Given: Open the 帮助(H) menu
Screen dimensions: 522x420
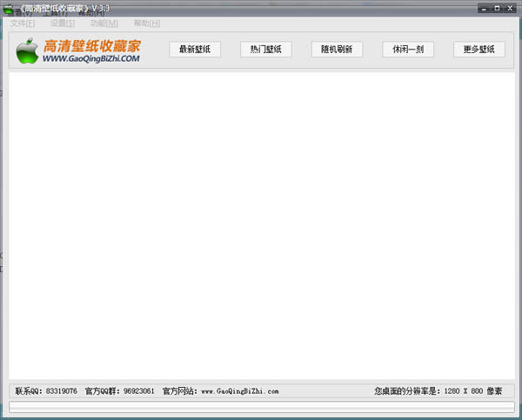Looking at the screenshot, I should tap(146, 23).
